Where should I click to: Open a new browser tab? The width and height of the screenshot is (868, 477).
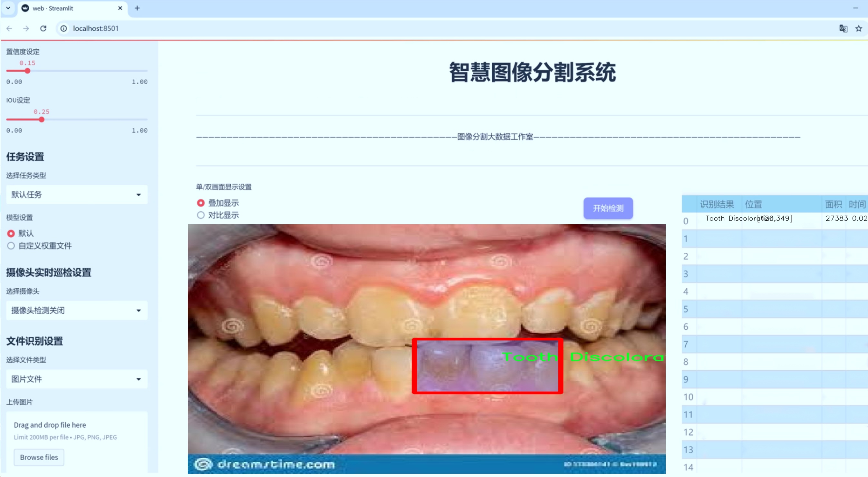click(137, 8)
